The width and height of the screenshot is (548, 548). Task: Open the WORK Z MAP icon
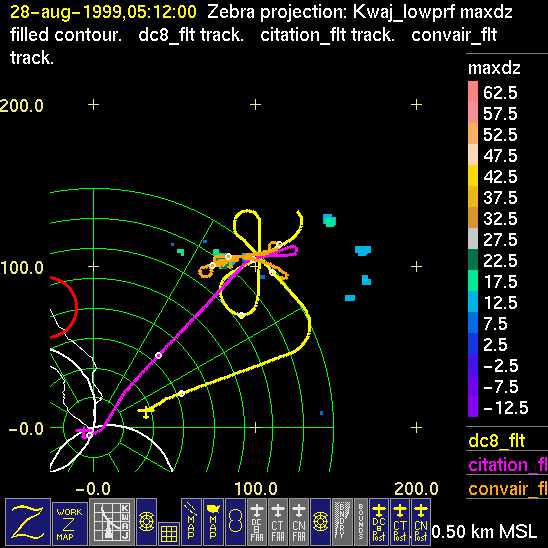tap(70, 524)
